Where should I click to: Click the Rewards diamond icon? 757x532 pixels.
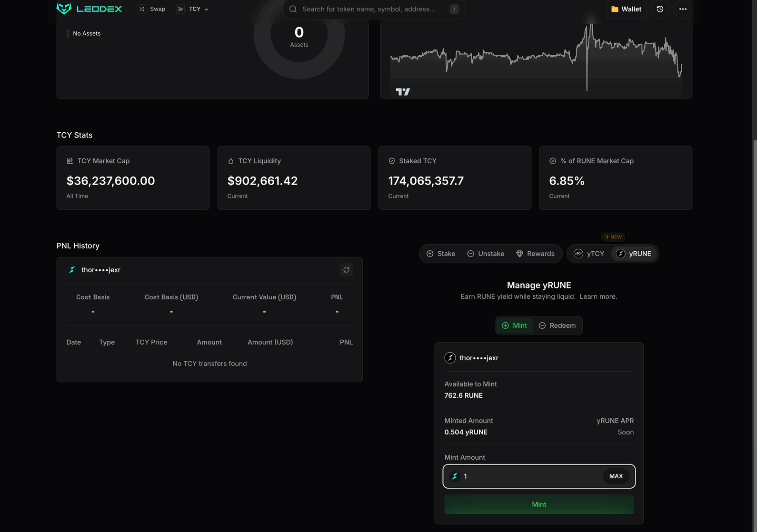(519, 254)
